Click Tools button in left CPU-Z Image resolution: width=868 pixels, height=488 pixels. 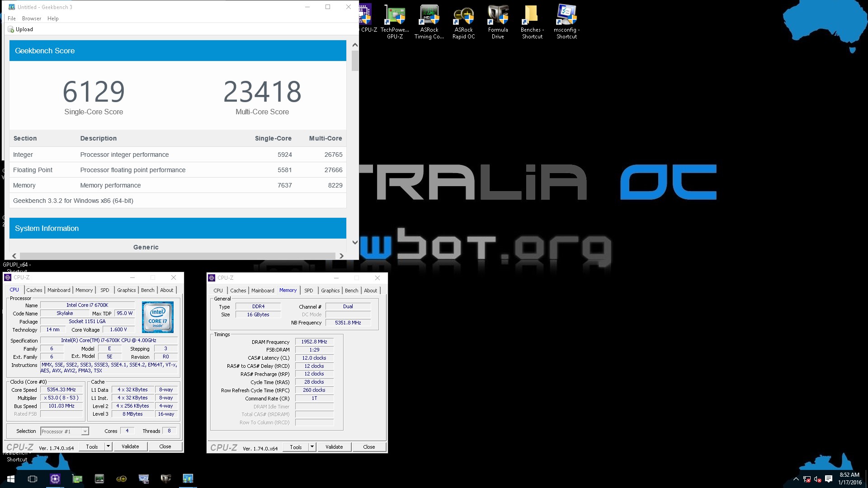pyautogui.click(x=92, y=446)
